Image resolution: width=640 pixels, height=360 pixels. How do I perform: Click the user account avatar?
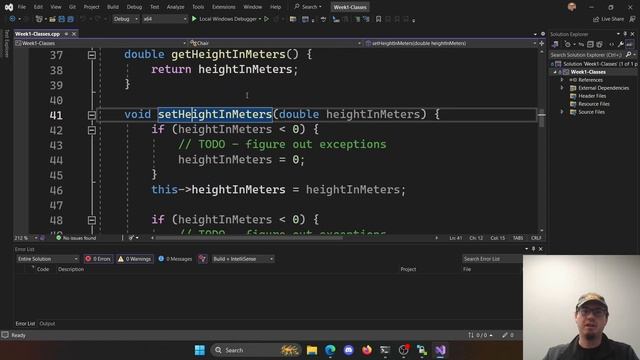coord(572,7)
